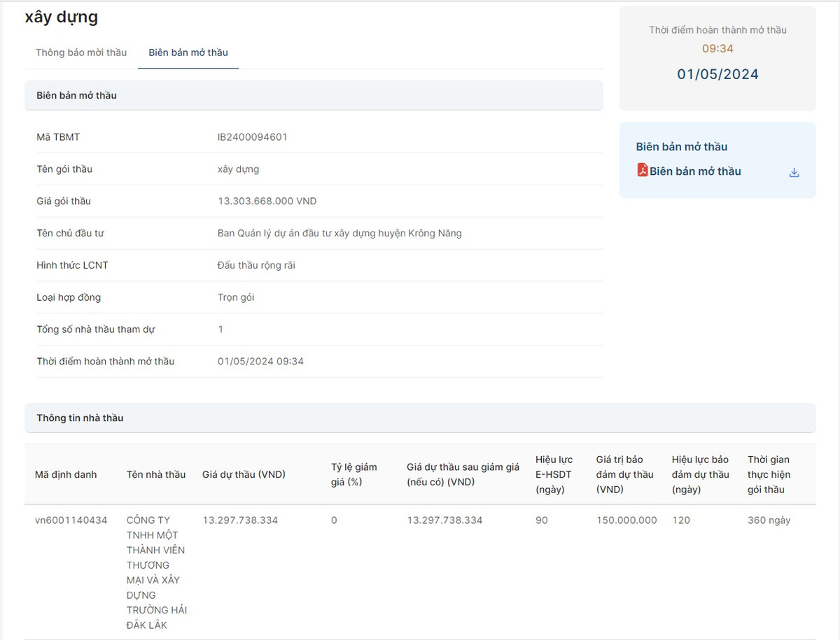Click the red PDF file icon

643,170
